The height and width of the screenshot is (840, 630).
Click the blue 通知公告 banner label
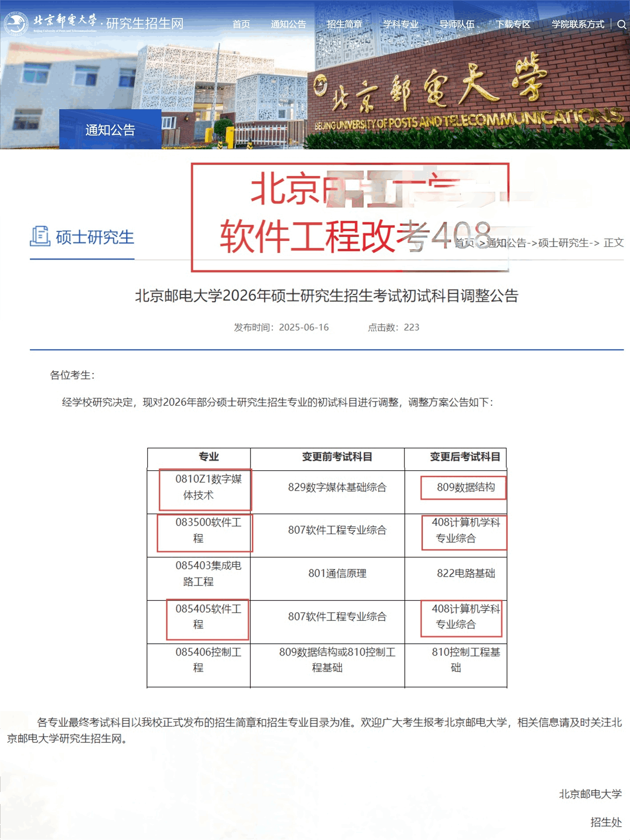(110, 130)
